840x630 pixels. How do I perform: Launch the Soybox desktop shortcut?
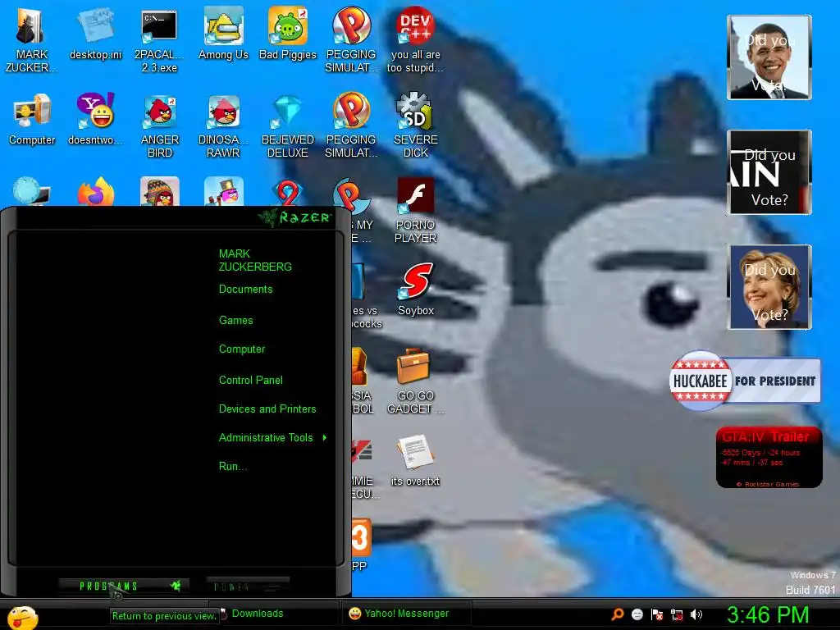pos(416,290)
